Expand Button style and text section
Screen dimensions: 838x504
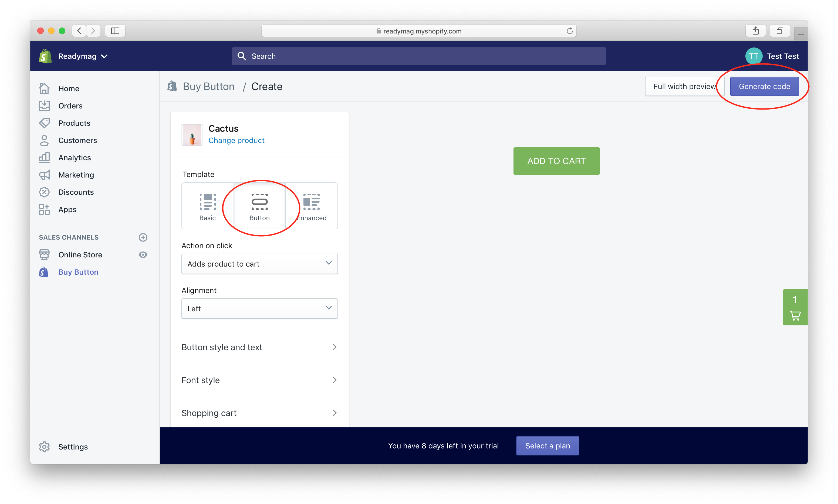260,347
